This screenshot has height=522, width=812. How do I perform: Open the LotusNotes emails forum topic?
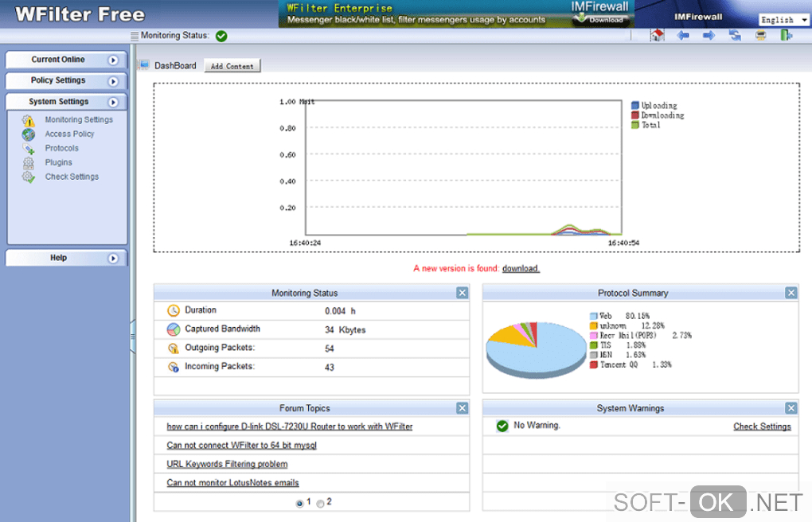(x=232, y=483)
